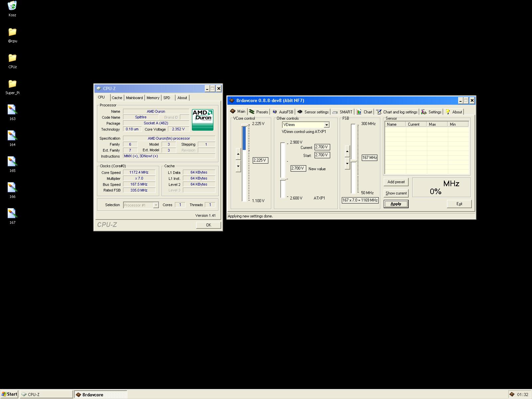The width and height of the screenshot is (532, 399).
Task: Switch to the Memory tab in CPU-Z
Action: 153,98
